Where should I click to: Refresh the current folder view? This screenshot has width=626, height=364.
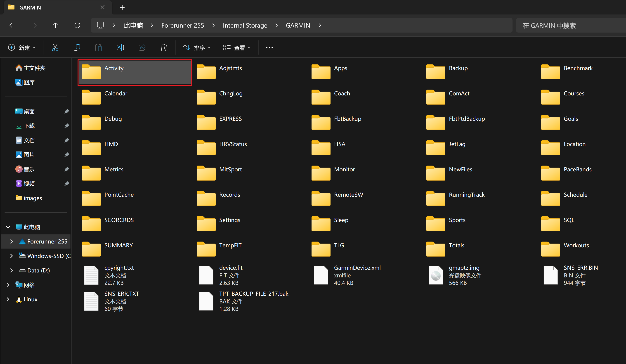pos(77,25)
